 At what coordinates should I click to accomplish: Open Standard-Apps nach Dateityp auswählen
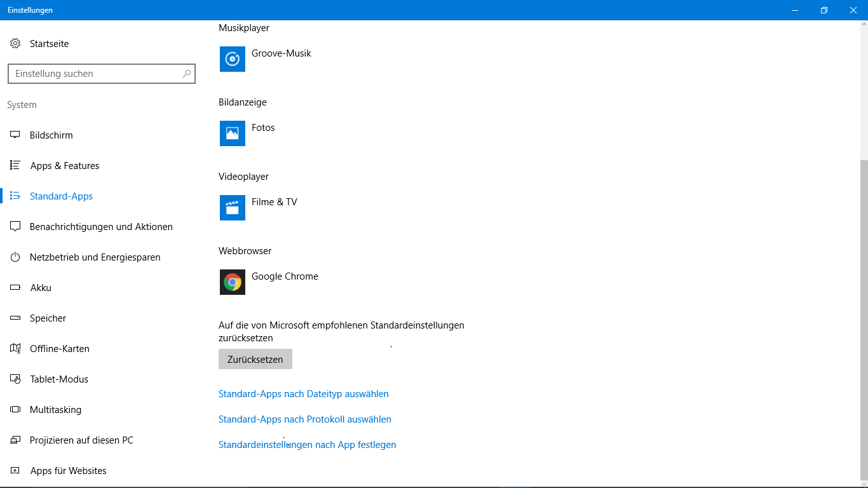tap(304, 394)
